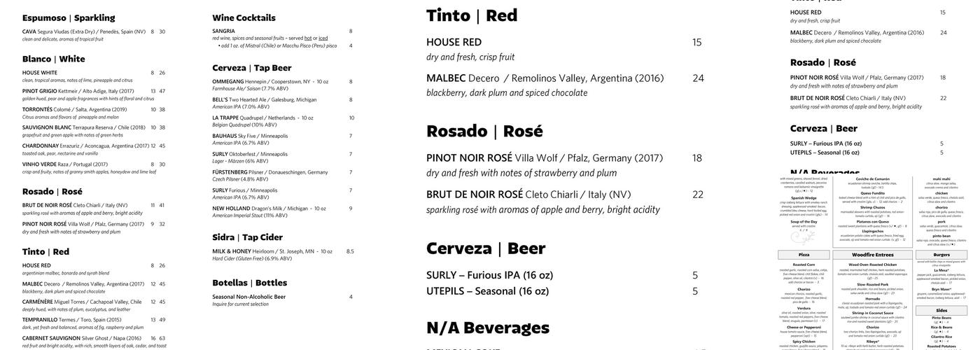Click the Espumoso | Sparkling heading

(69, 18)
